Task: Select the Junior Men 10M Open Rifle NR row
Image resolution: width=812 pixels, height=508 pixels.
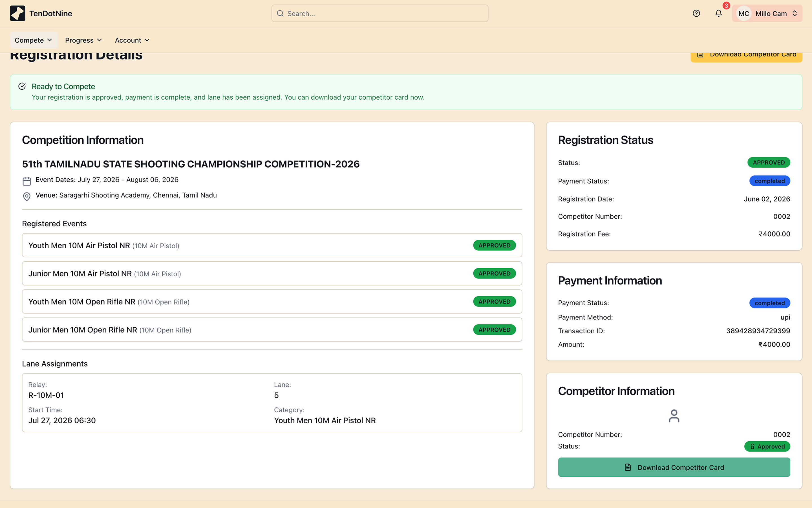Action: pyautogui.click(x=272, y=330)
